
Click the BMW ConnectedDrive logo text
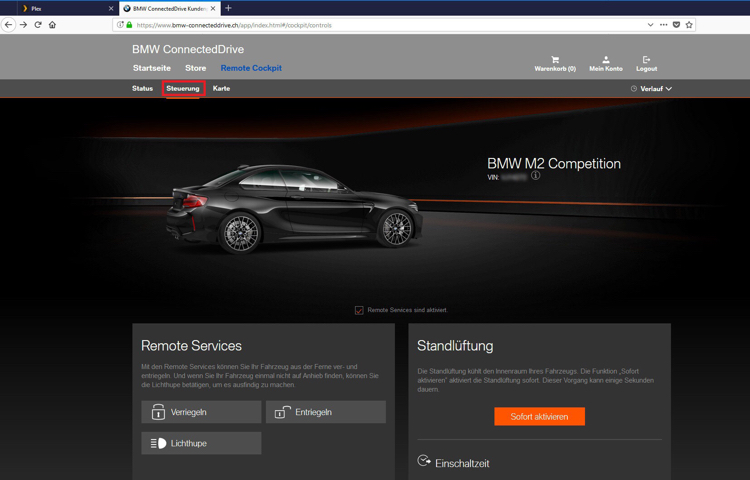coord(188,49)
